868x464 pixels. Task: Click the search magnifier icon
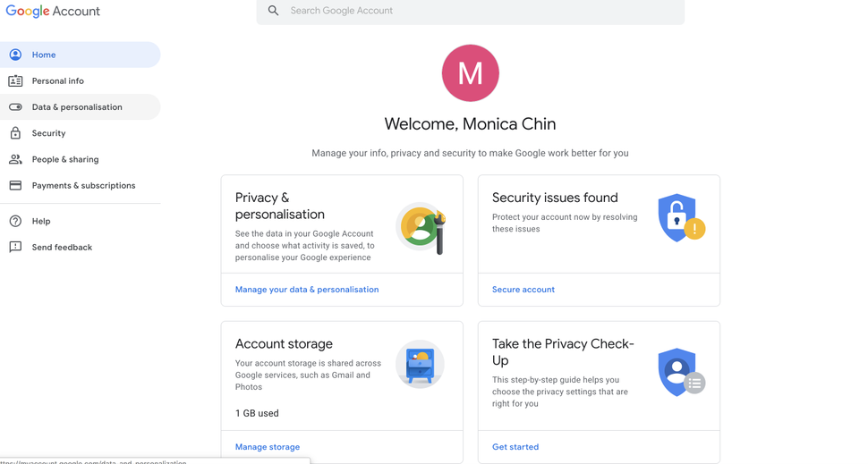(x=273, y=11)
